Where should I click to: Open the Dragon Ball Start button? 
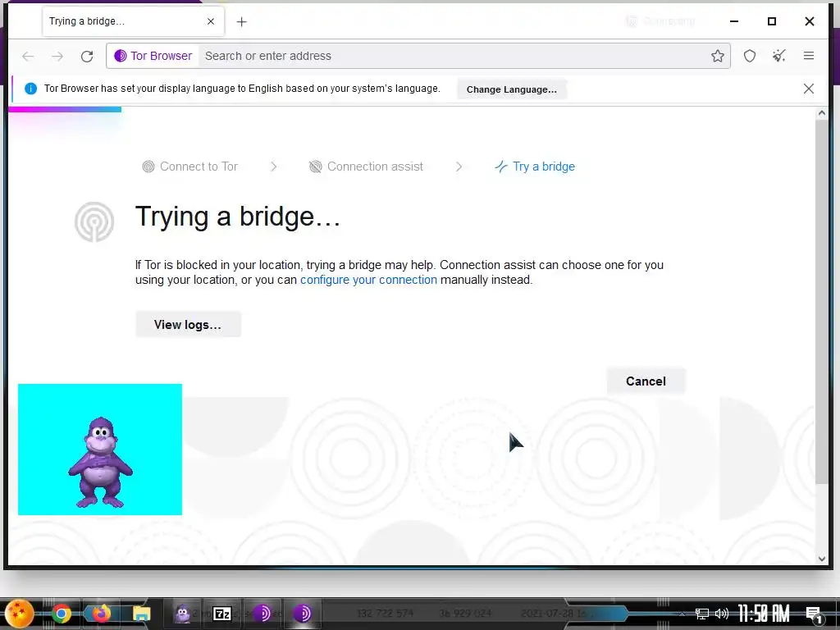click(20, 614)
